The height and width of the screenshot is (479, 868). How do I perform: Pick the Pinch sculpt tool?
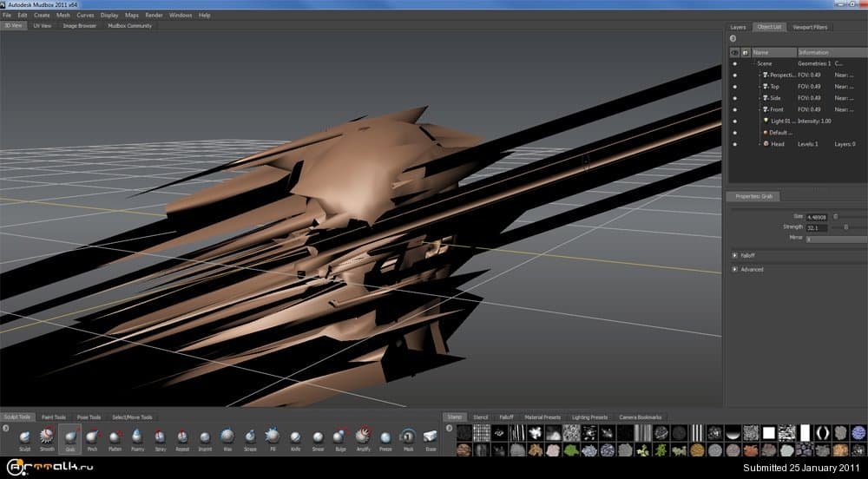tap(92, 436)
